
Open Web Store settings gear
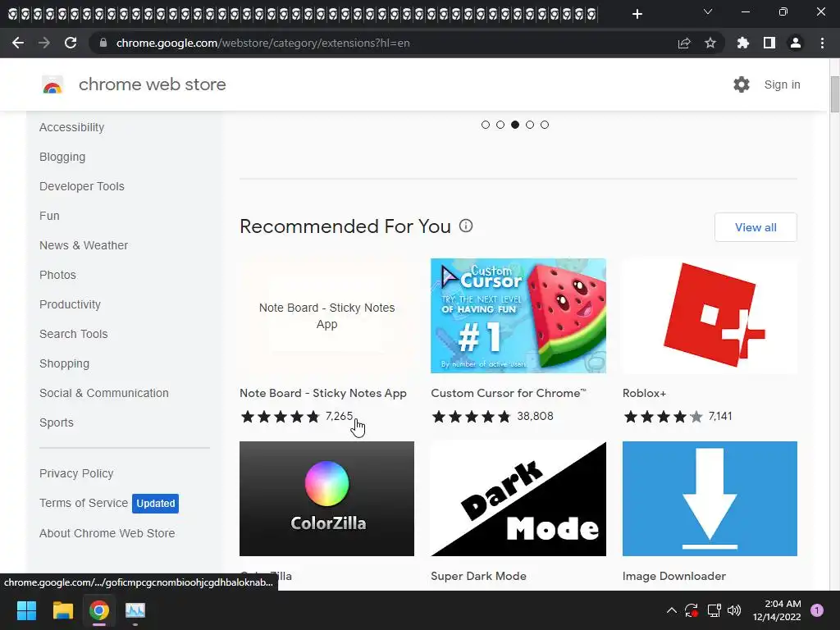click(742, 84)
